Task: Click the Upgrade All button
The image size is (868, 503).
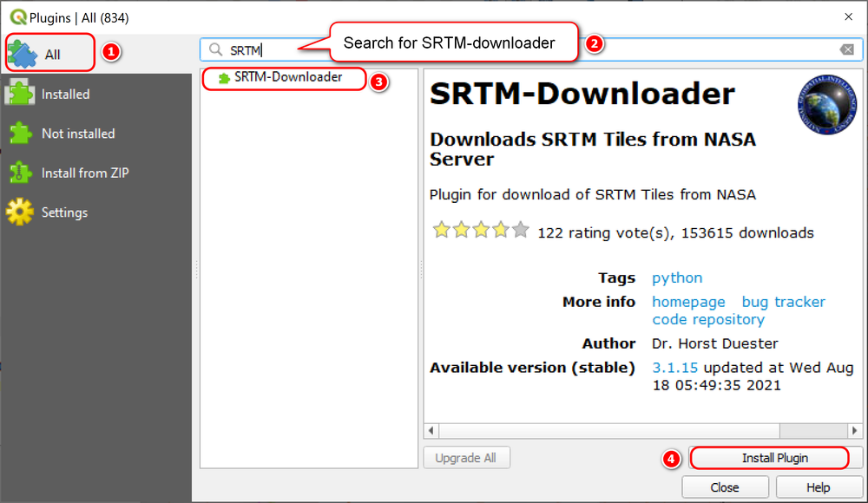Action: click(x=466, y=458)
